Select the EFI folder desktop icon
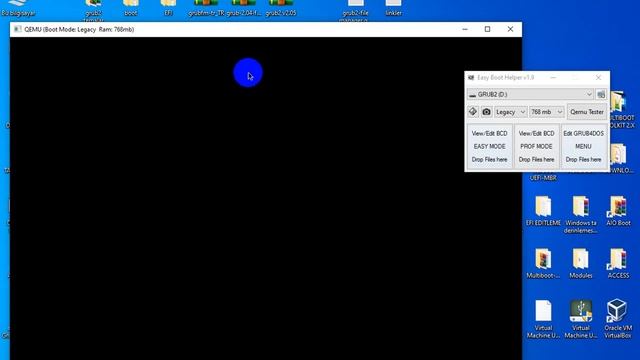640x360 pixels. pyautogui.click(x=168, y=8)
